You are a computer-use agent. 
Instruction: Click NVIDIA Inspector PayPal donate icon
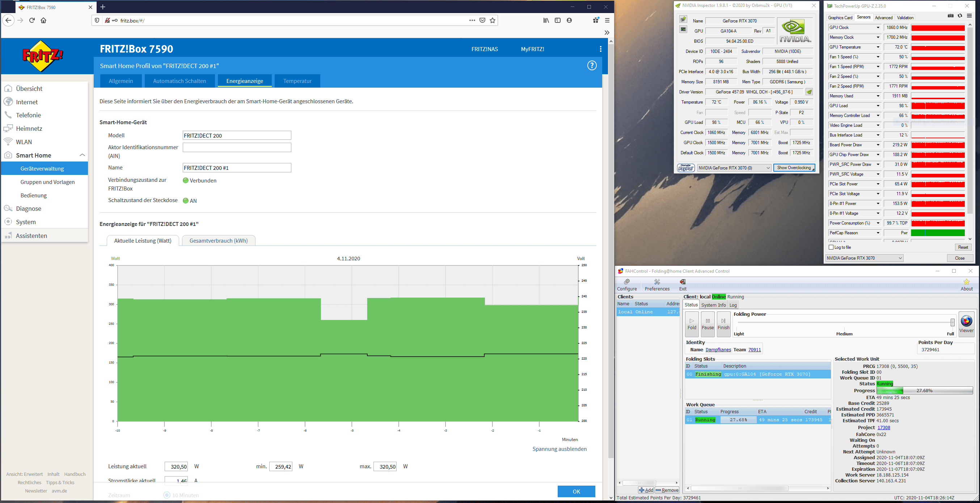[686, 168]
